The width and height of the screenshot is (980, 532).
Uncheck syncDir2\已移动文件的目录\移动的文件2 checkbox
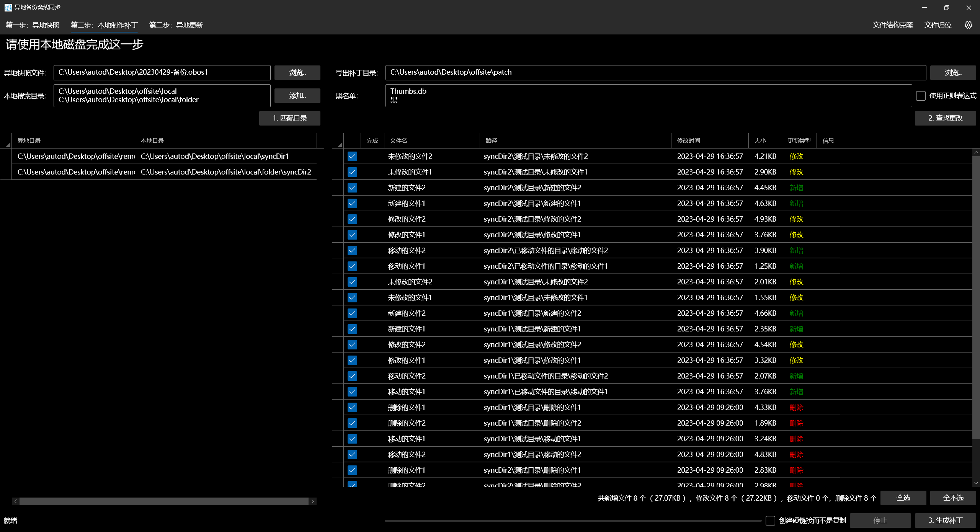coord(352,250)
